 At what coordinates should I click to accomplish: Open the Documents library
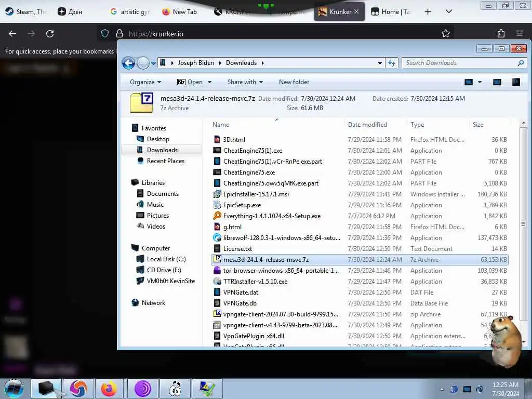coord(163,193)
